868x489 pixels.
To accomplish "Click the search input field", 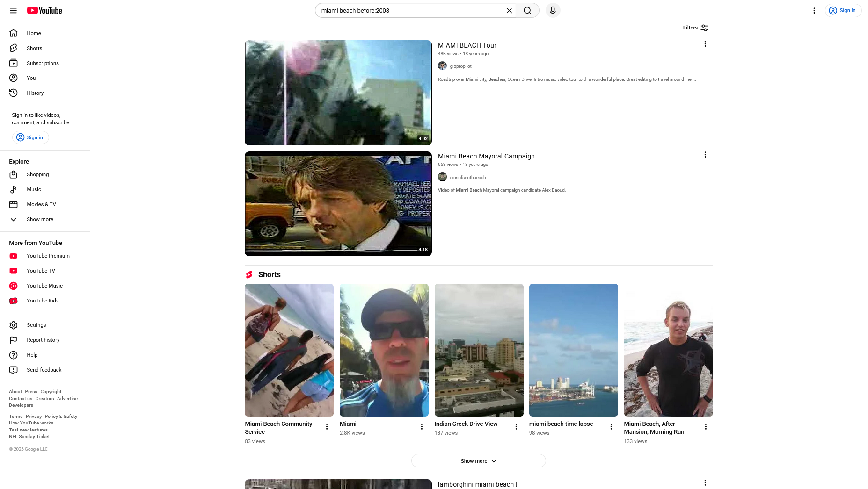I will click(411, 10).
